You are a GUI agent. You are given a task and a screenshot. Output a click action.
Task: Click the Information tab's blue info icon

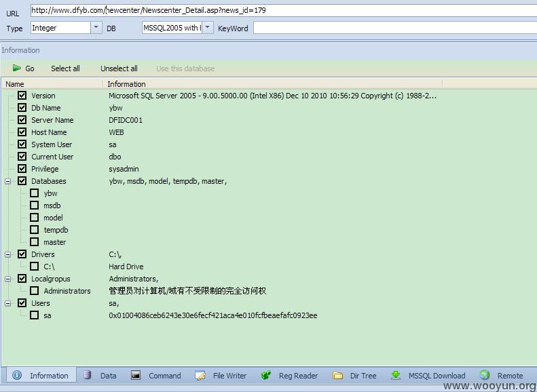click(17, 375)
